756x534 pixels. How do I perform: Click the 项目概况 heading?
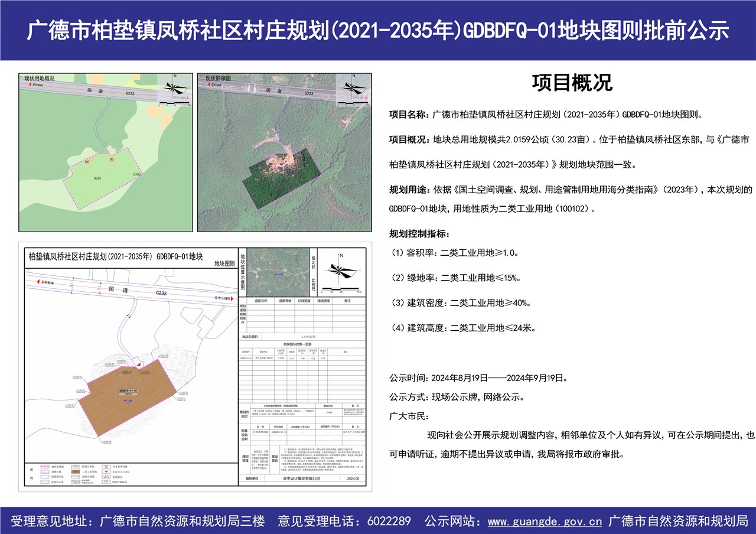point(572,83)
